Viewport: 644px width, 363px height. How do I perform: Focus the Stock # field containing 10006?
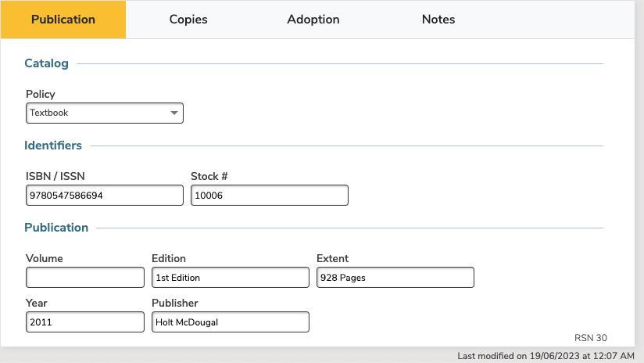tap(270, 196)
